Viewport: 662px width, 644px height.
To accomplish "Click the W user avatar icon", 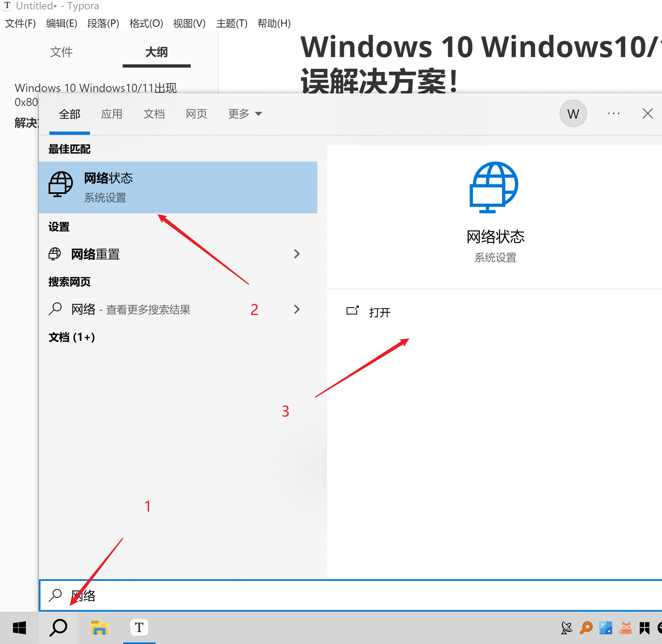I will [x=573, y=114].
